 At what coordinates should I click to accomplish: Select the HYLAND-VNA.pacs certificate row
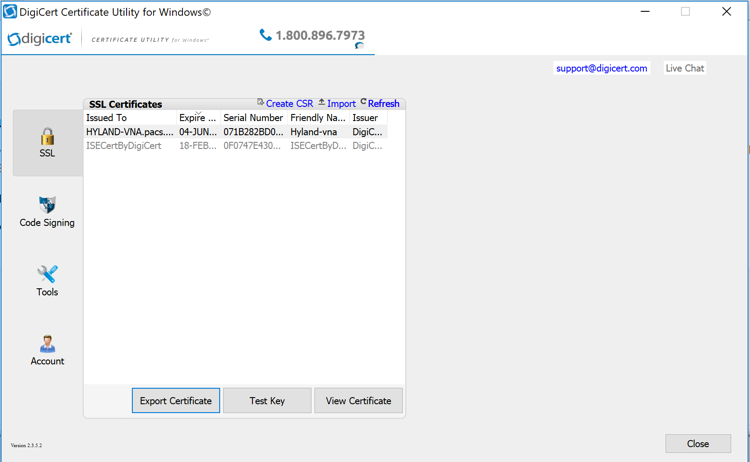pyautogui.click(x=130, y=132)
